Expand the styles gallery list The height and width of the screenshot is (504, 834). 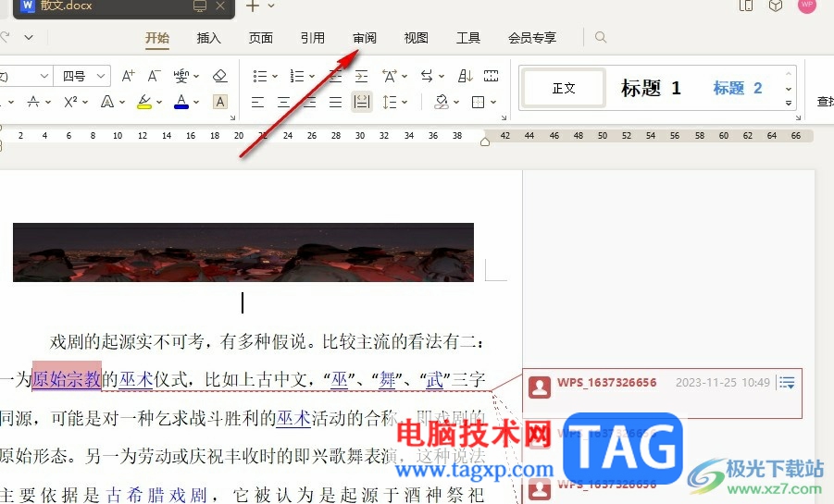[x=789, y=104]
